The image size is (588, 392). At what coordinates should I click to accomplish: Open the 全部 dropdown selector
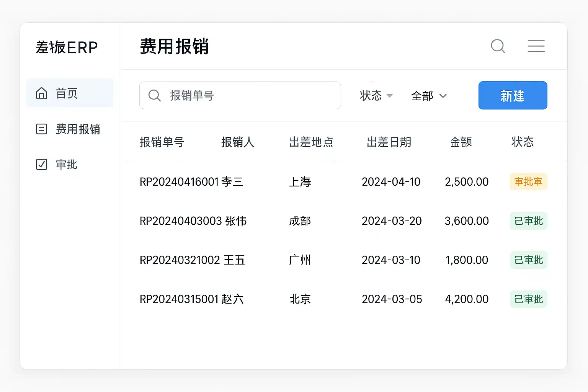coord(429,96)
